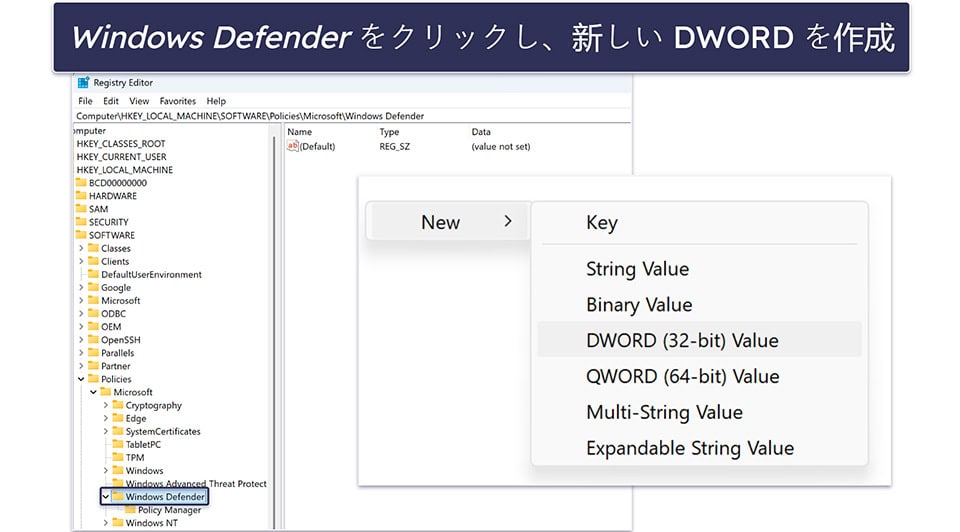The width and height of the screenshot is (960, 532).
Task: Click the Policies folder icon
Action: pos(93,379)
